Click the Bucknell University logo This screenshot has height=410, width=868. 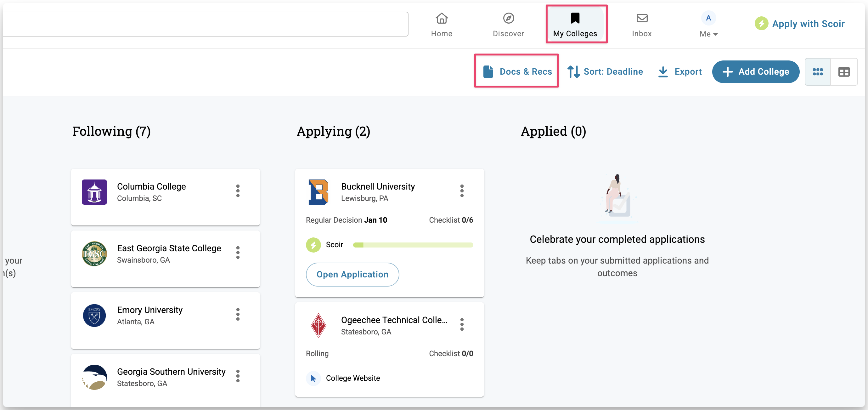pyautogui.click(x=318, y=192)
